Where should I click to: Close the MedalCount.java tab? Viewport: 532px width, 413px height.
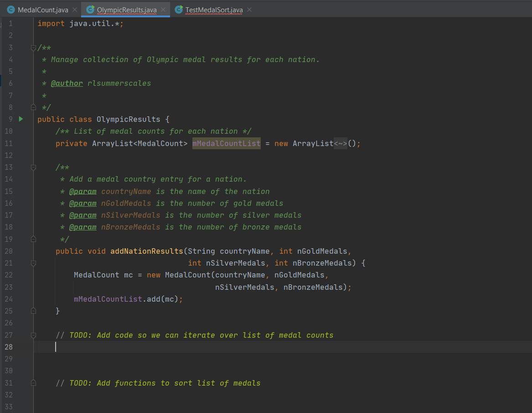click(75, 10)
